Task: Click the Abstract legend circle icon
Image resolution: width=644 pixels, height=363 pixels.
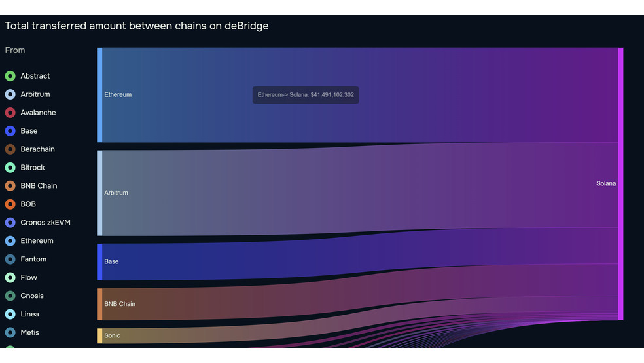Action: (10, 76)
